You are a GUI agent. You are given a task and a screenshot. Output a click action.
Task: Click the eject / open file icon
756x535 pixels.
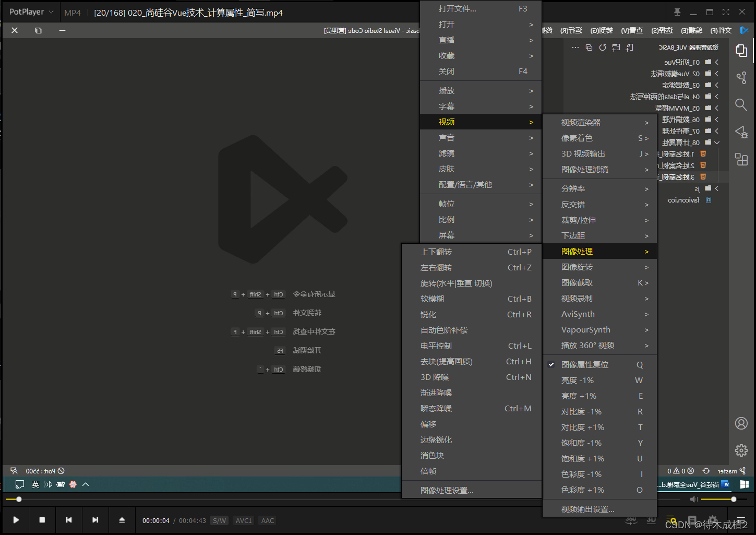122,520
